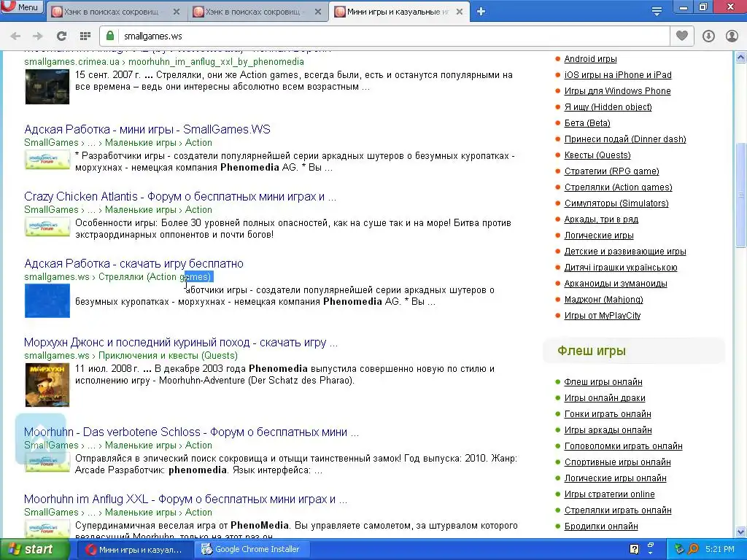
Task: Open Игры для Windows Phone category
Action: (x=617, y=91)
